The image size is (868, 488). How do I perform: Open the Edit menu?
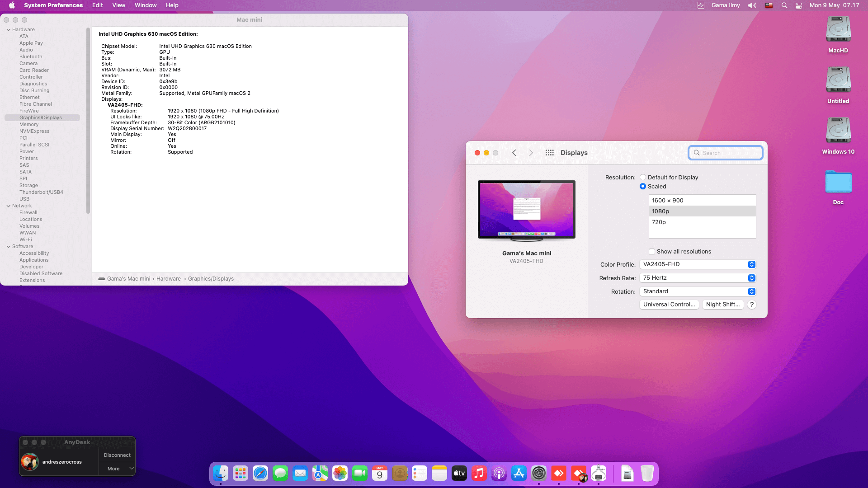98,5
